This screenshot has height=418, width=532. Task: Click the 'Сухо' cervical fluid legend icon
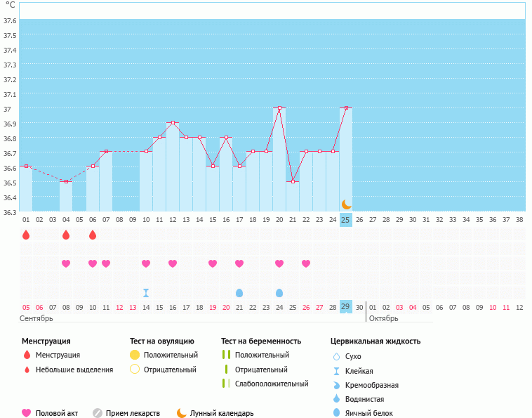click(x=337, y=356)
